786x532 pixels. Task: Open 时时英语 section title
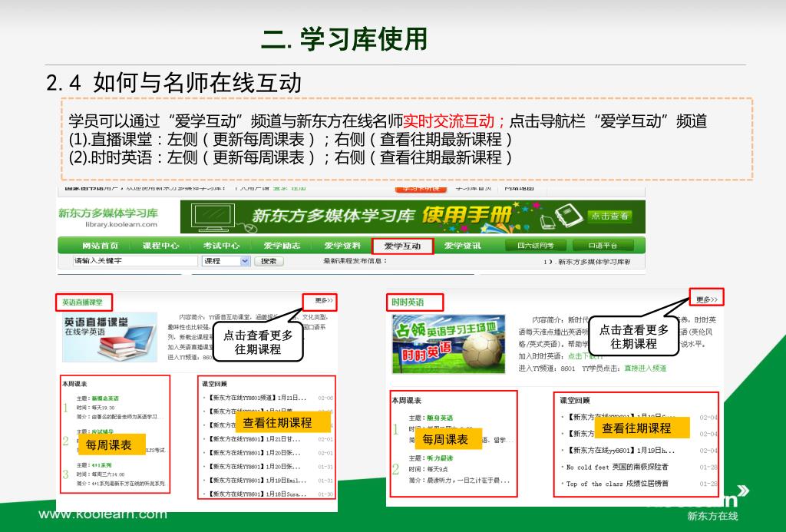(408, 302)
